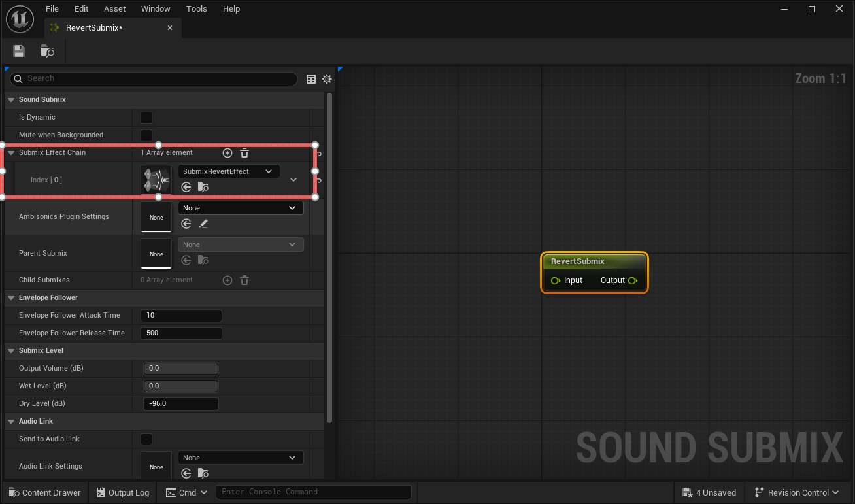Save the RevertSubmix asset

coord(18,50)
